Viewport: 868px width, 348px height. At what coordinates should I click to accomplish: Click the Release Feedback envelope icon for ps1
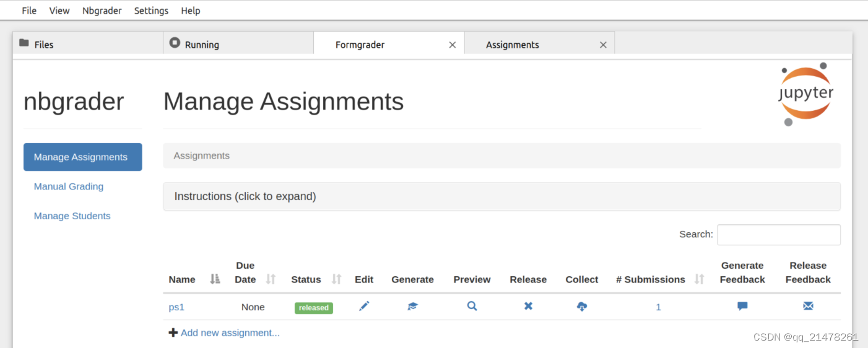coord(808,306)
